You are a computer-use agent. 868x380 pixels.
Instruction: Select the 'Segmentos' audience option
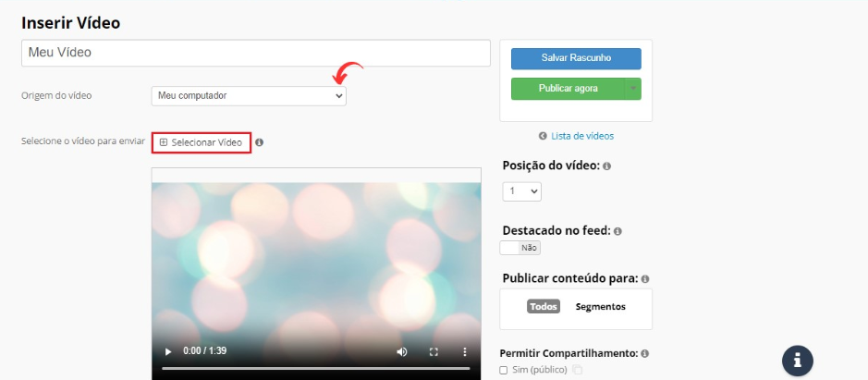coord(601,306)
